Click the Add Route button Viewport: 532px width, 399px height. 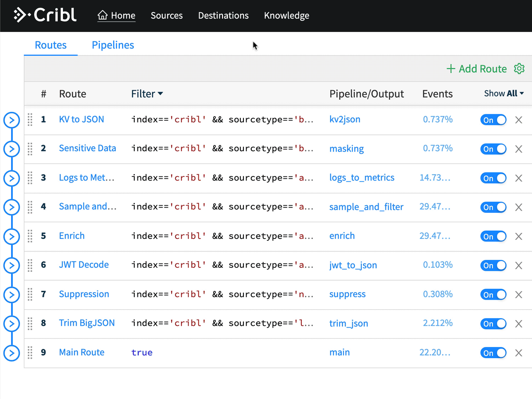point(477,69)
